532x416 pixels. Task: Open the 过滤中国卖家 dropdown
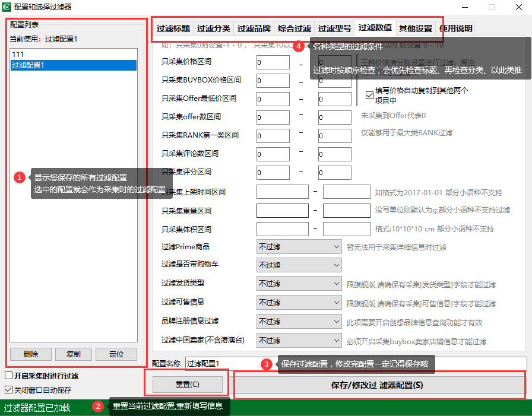coord(299,340)
